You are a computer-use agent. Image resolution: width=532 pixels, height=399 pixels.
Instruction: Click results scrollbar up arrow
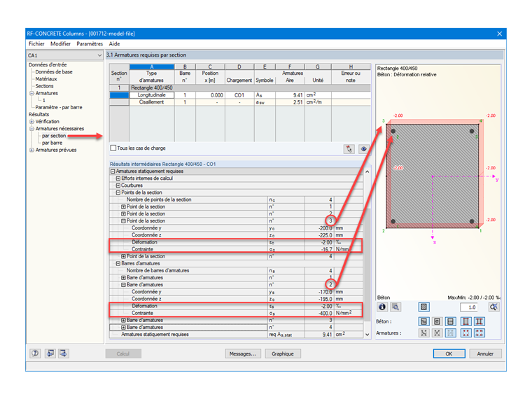pos(367,171)
